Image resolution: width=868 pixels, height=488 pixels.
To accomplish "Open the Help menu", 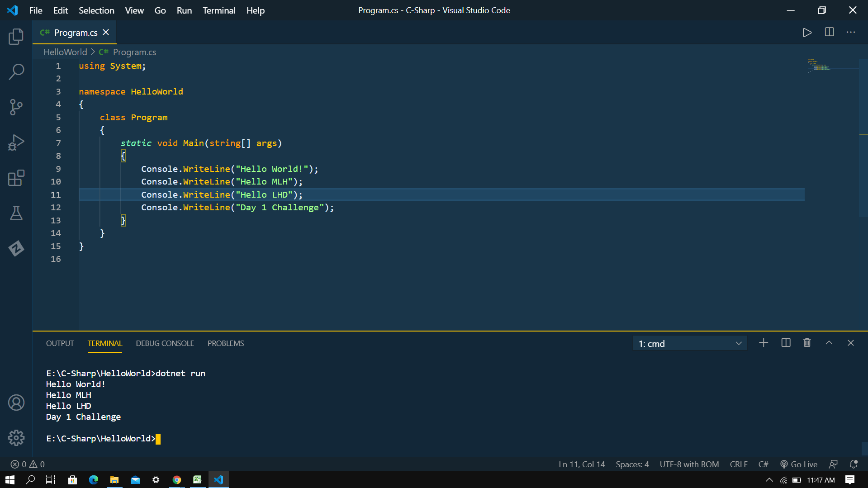I will (x=256, y=10).
